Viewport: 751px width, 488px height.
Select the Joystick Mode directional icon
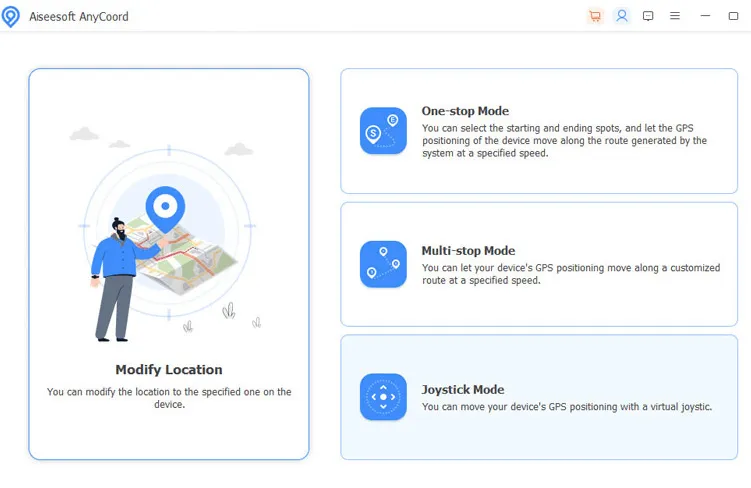[383, 397]
